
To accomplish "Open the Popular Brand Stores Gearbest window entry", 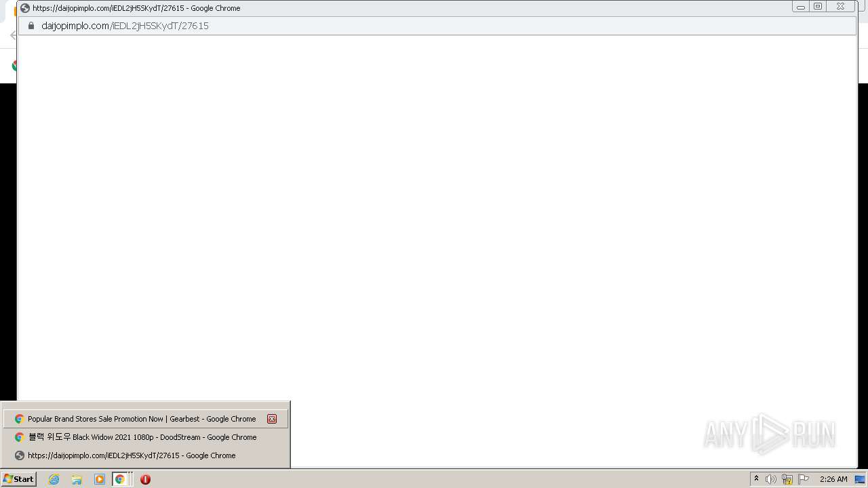I will pos(146,419).
